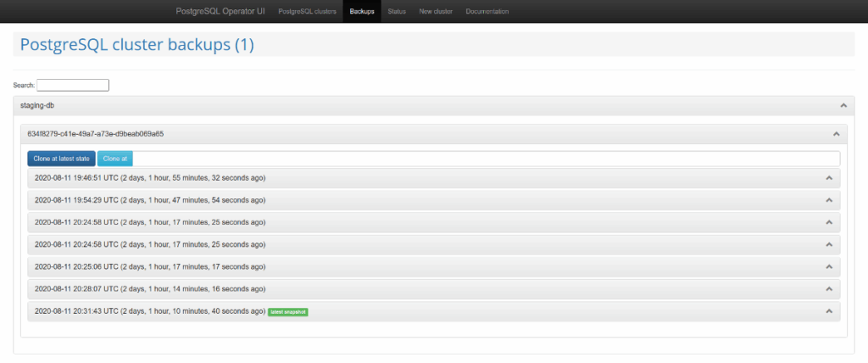Click PostgreSQL Operator UI brand link
This screenshot has width=868, height=363.
220,12
